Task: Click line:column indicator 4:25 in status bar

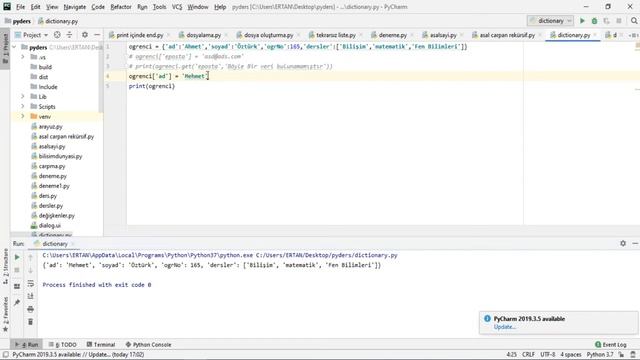Action: pos(511,355)
